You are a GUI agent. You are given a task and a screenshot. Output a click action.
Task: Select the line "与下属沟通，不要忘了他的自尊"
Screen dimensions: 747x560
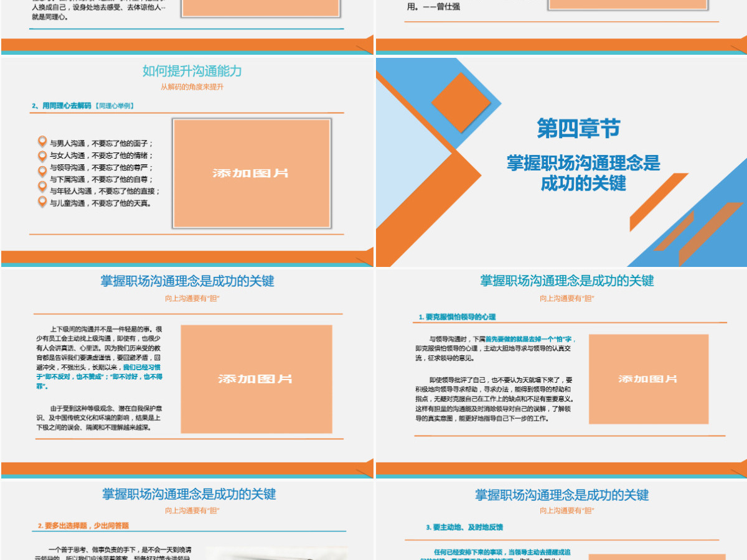coord(101,179)
